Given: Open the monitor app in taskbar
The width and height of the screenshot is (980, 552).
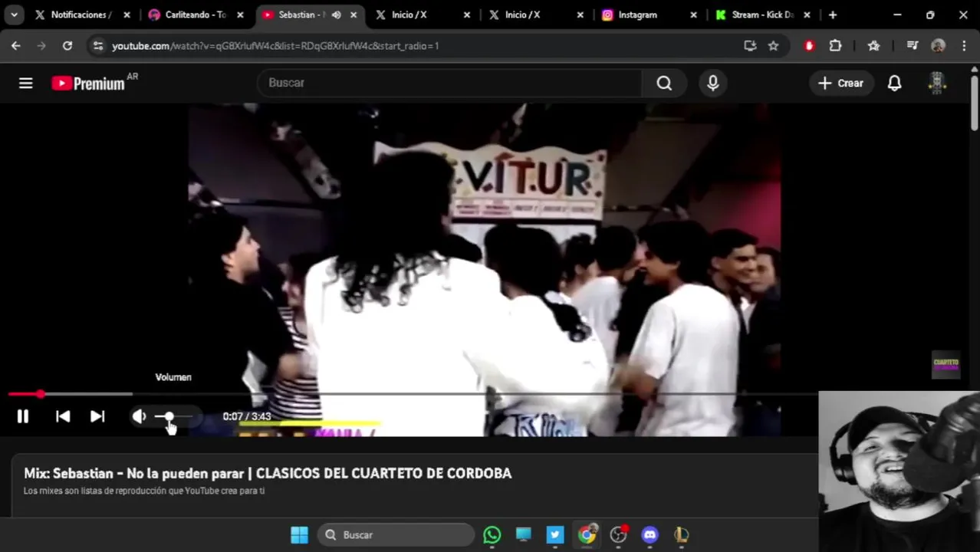Looking at the screenshot, I should (x=524, y=534).
